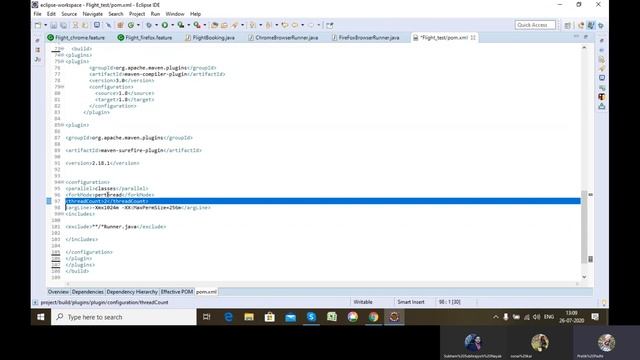
Task: Collapse the includes fold at line 99
Action: point(62,214)
